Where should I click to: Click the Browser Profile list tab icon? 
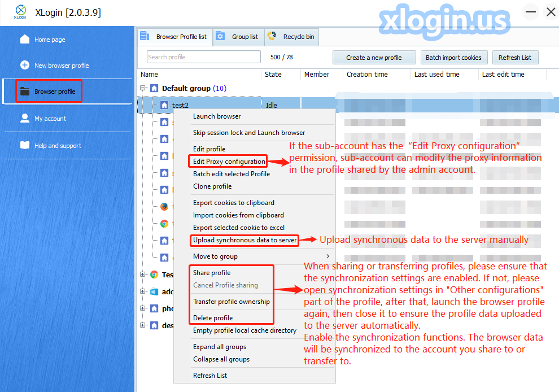coord(145,36)
